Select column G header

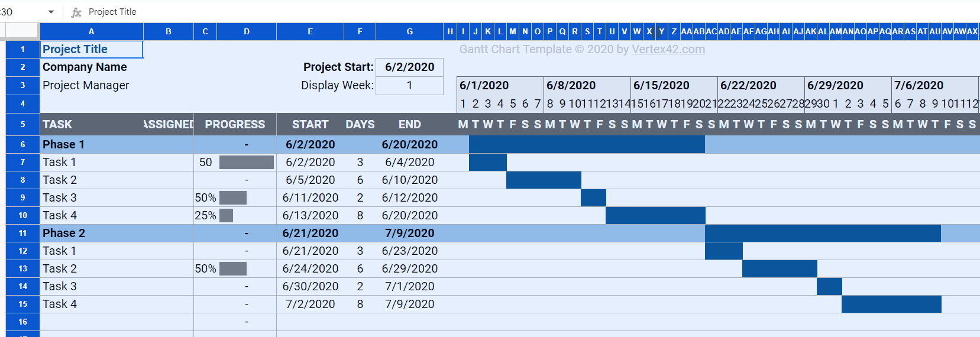pos(409,31)
